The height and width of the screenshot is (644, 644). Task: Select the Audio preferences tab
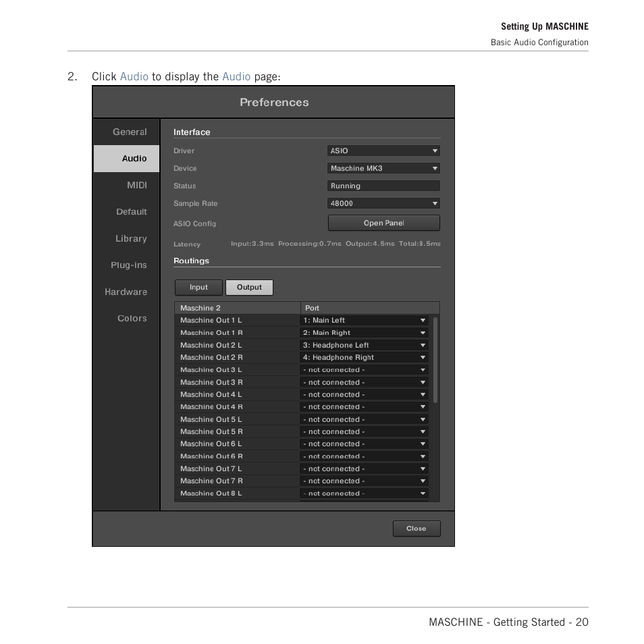pyautogui.click(x=126, y=159)
